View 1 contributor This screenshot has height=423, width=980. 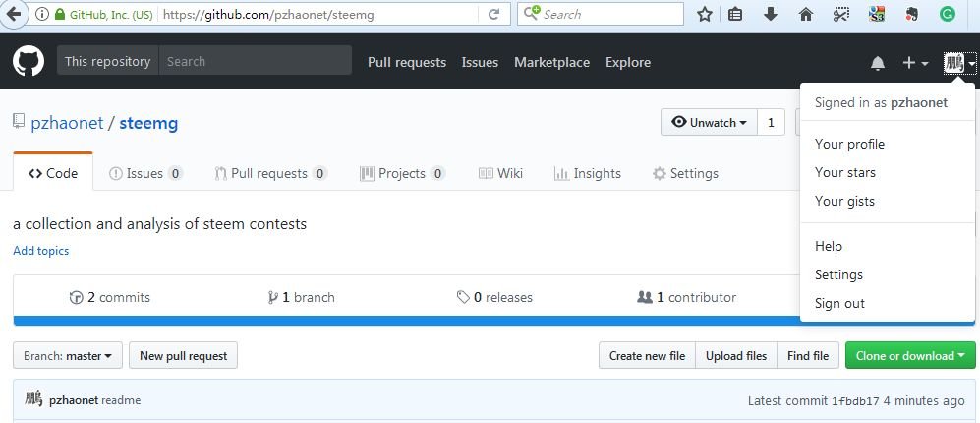pos(686,297)
